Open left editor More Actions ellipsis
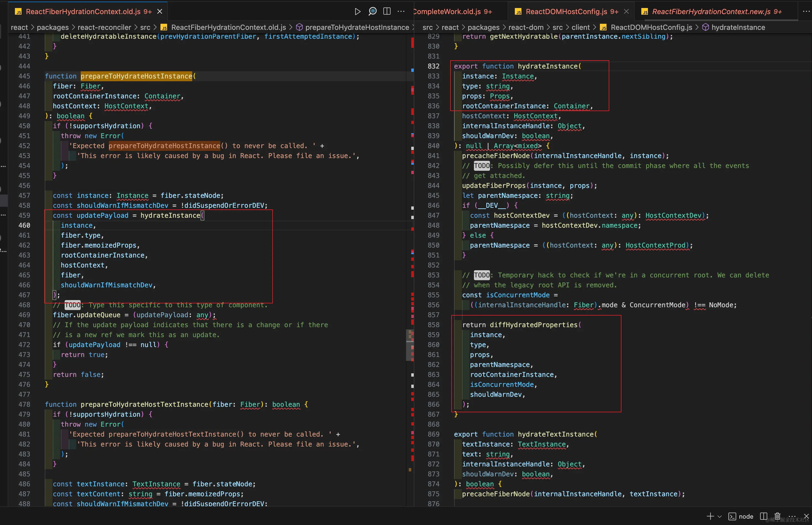Viewport: 812px width, 525px height. coord(401,12)
